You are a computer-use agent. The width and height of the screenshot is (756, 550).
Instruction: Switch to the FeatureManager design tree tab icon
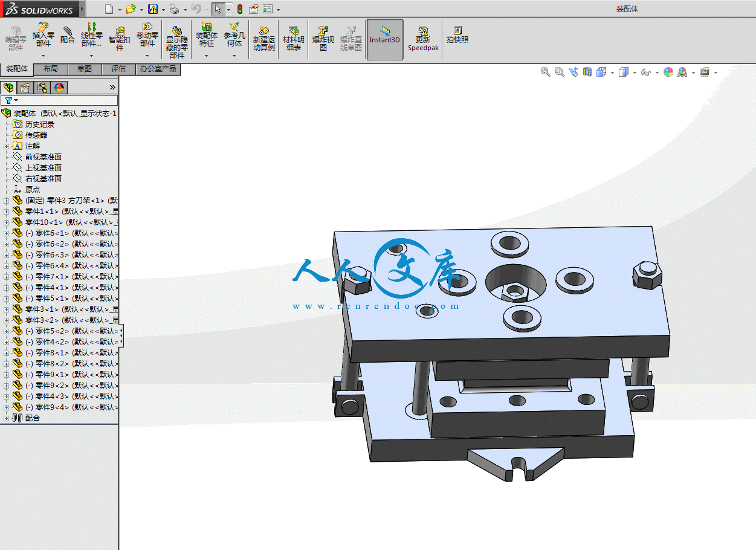8,88
